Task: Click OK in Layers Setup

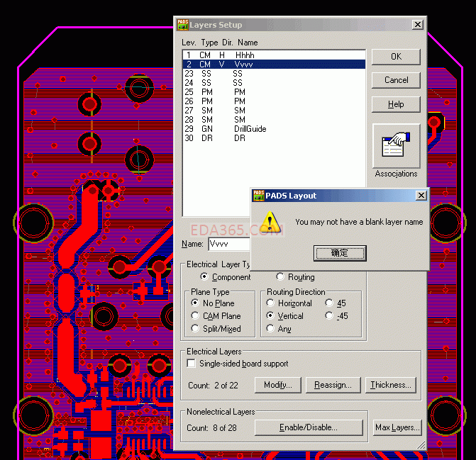Action: pos(396,57)
